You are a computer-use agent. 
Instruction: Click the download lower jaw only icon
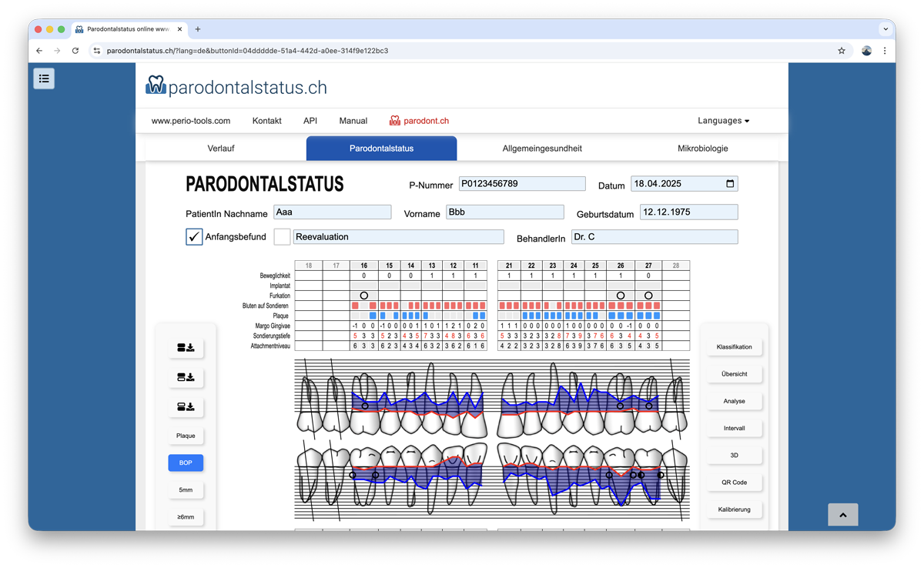186,406
